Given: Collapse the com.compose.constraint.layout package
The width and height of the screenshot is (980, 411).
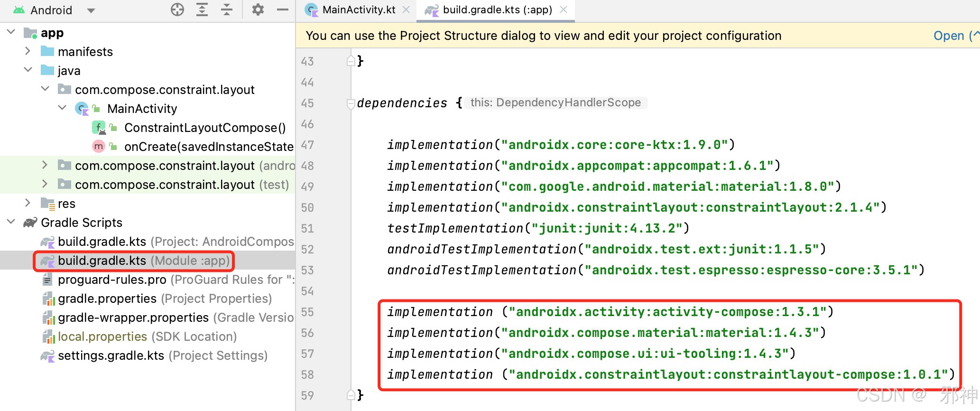Looking at the screenshot, I should click(x=45, y=89).
